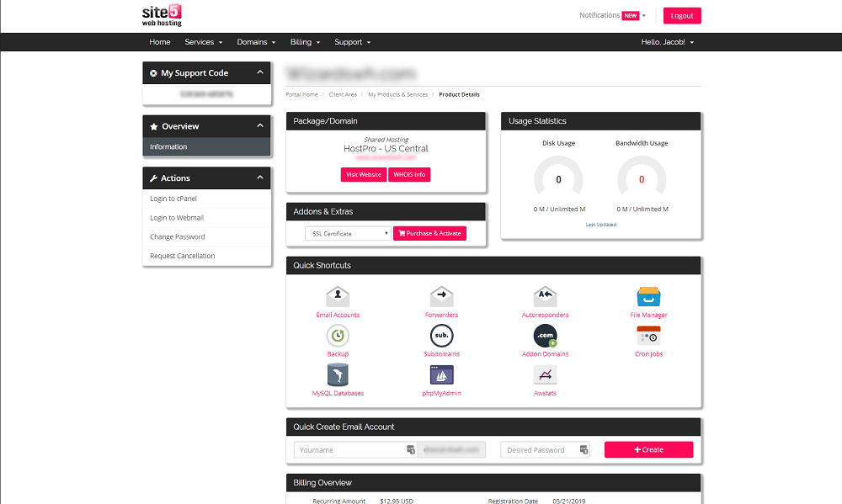Viewport: 842px width, 504px height.
Task: Click the Portal Home breadcrumb
Action: click(x=301, y=94)
